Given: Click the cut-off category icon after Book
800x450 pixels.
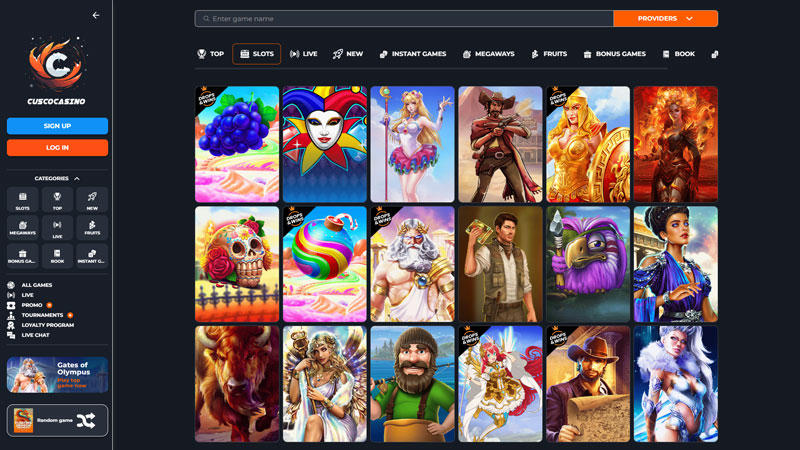Looking at the screenshot, I should pos(715,54).
